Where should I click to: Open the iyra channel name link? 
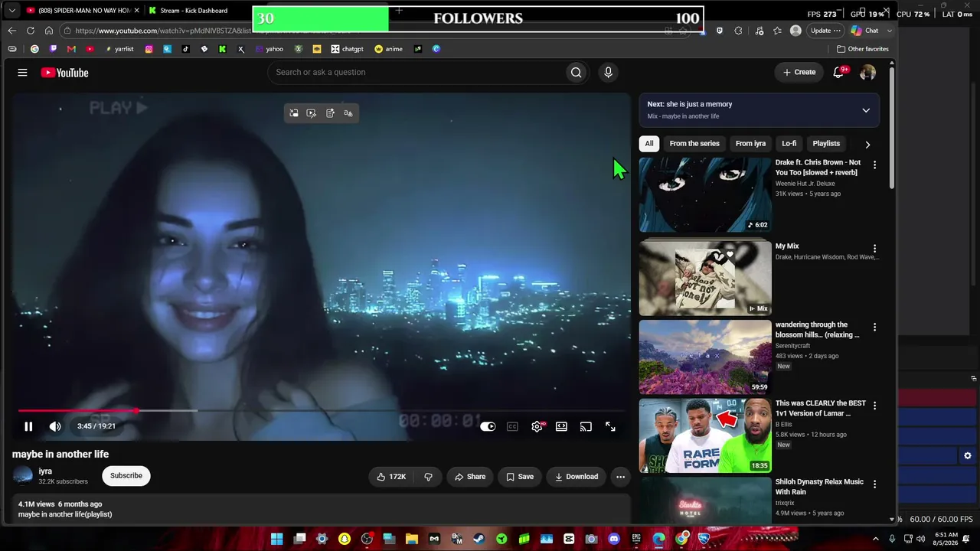click(45, 471)
